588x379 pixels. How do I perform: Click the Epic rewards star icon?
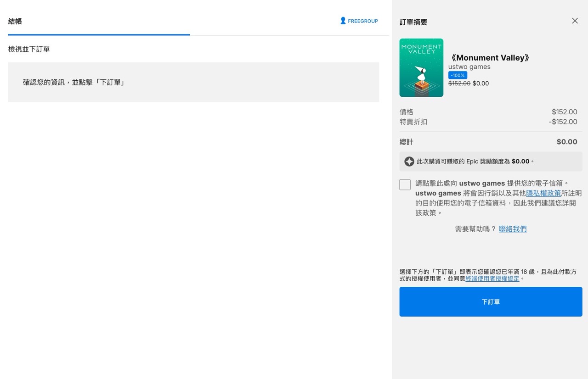pyautogui.click(x=409, y=162)
